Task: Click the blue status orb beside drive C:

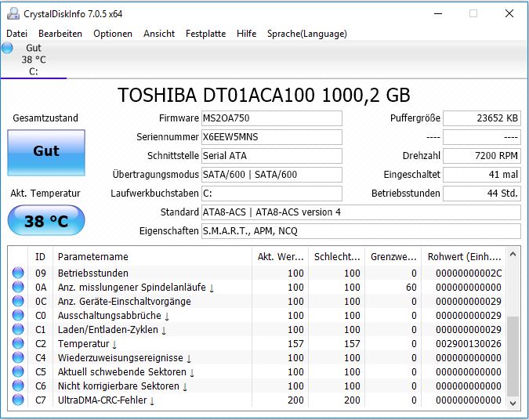Action: pyautogui.click(x=7, y=49)
